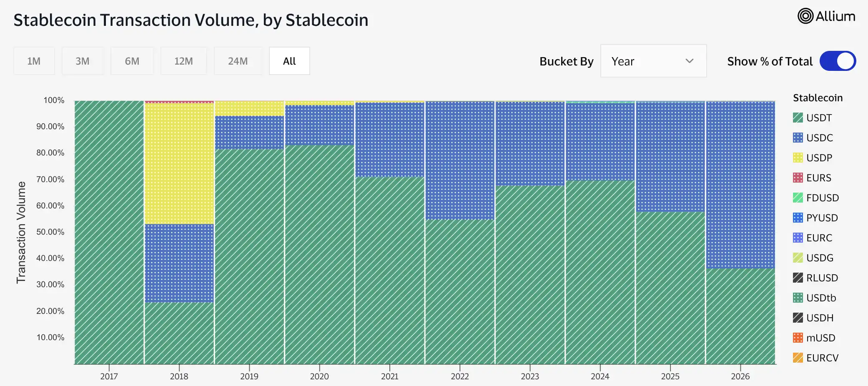Click the RLUSD black striped legend icon
The image size is (868, 386).
click(x=798, y=278)
